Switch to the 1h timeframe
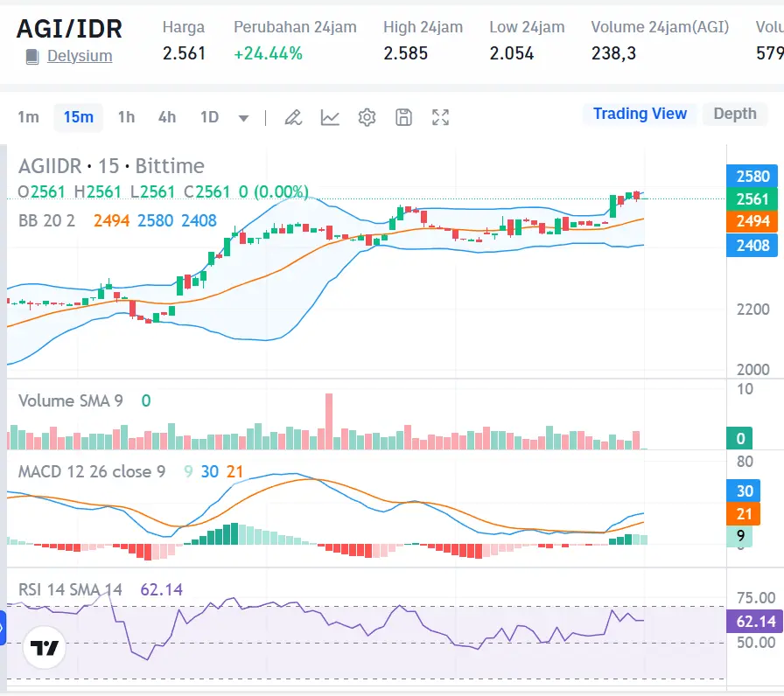The height and width of the screenshot is (696, 784). 126,116
